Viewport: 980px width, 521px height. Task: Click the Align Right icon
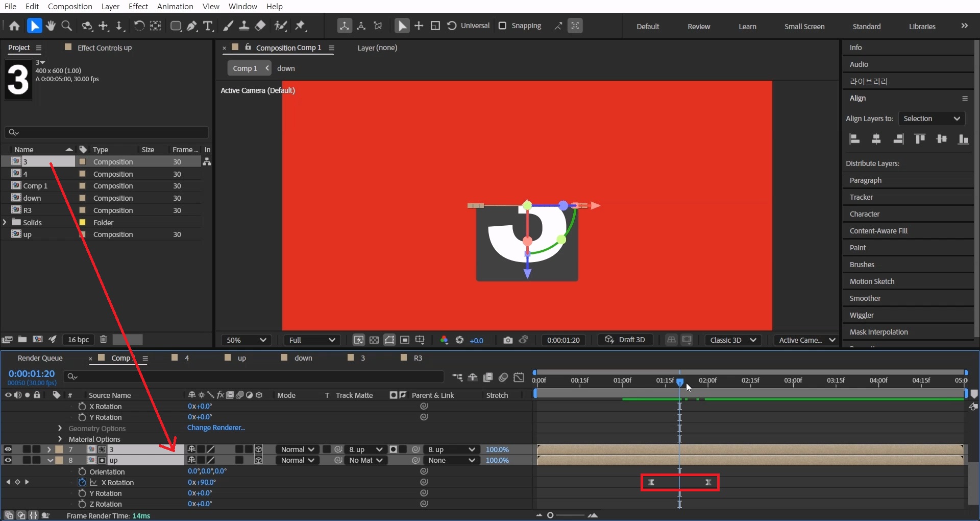tap(898, 139)
